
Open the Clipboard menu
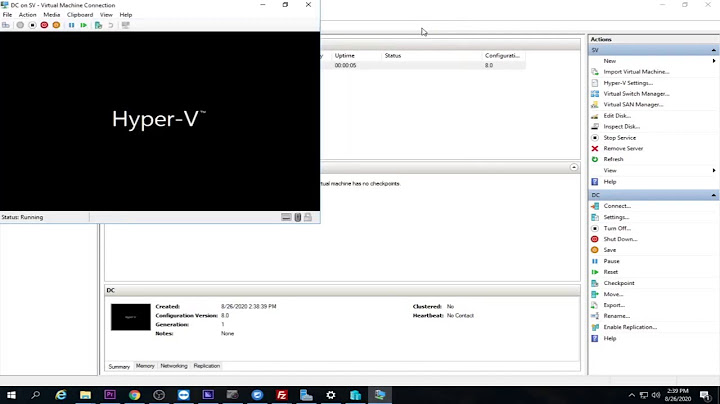tap(80, 15)
